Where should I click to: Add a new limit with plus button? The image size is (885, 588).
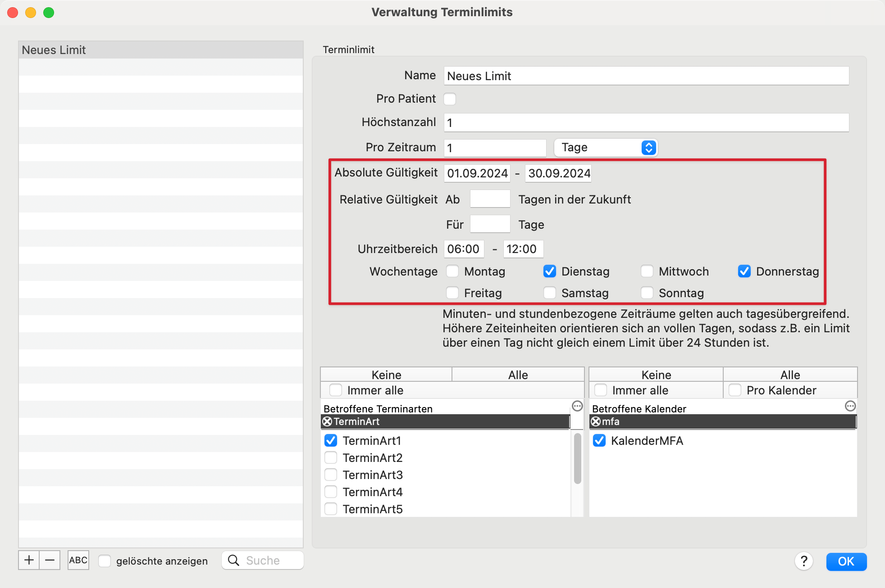(29, 560)
